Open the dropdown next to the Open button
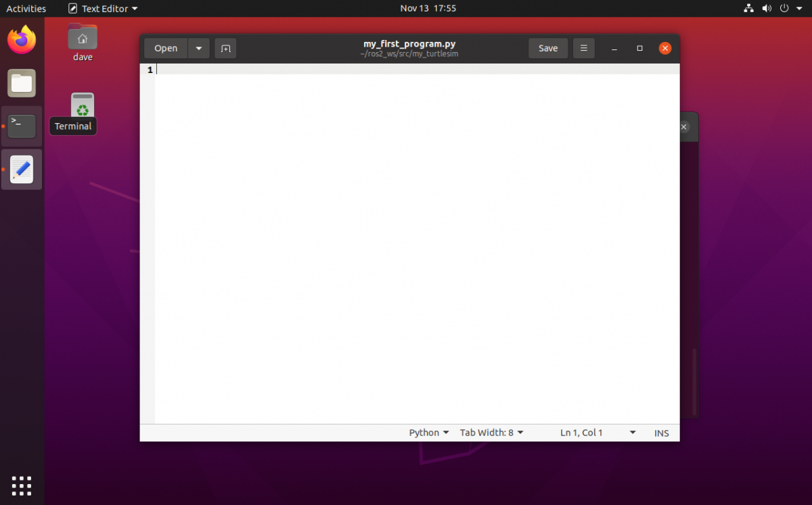This screenshot has width=812, height=505. [x=198, y=48]
